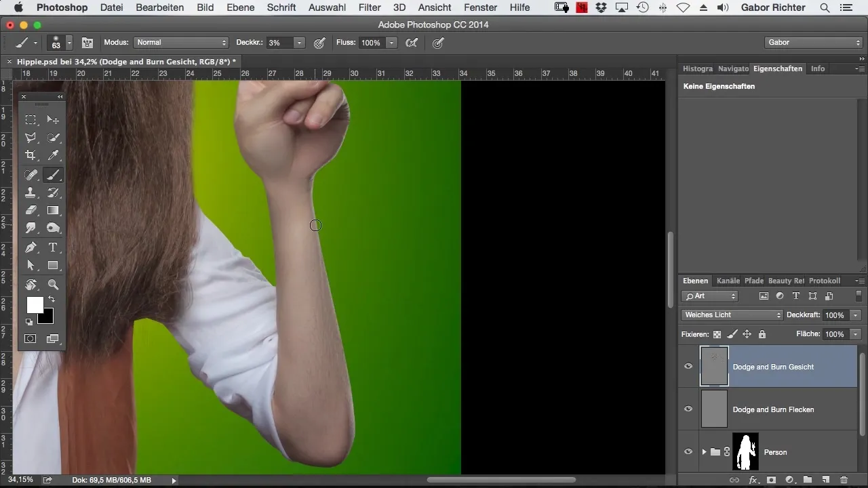Create new adjustment layer

(789, 480)
